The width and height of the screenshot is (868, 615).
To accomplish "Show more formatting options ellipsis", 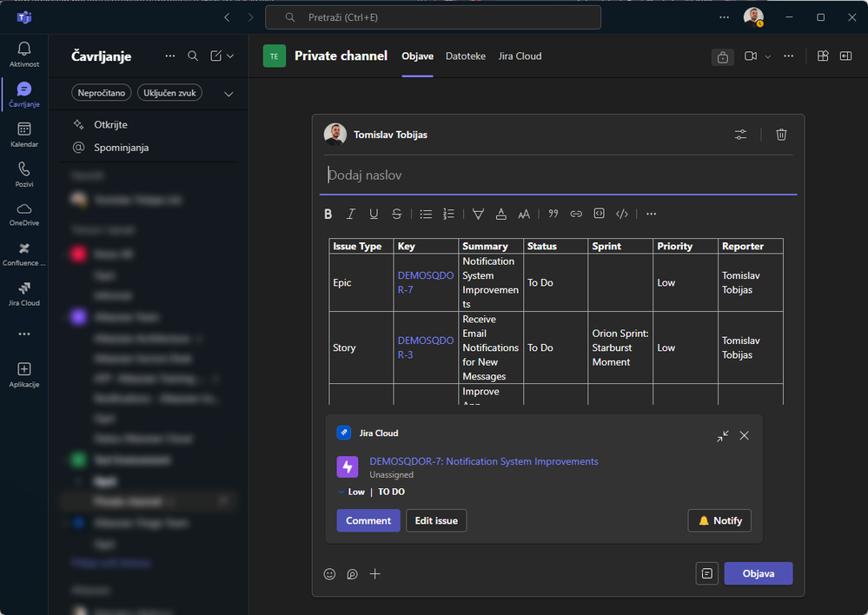I will 651,215.
